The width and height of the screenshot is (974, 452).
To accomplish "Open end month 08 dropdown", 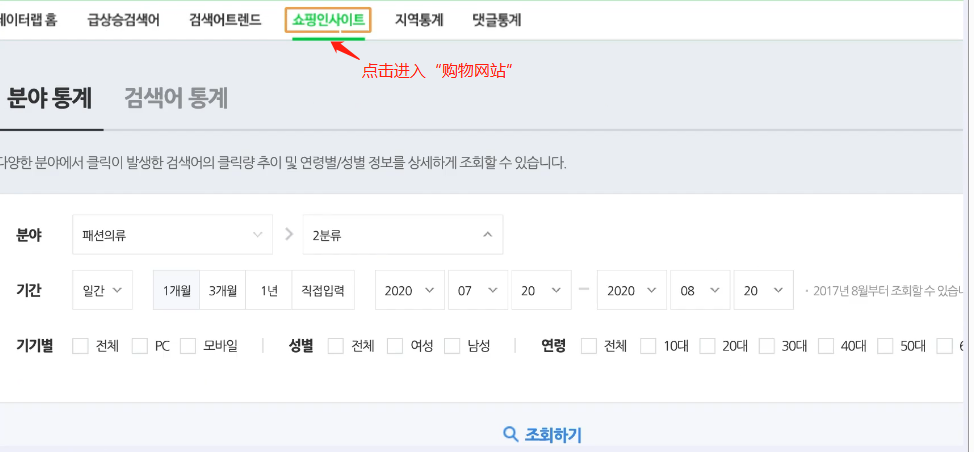I will (x=700, y=290).
